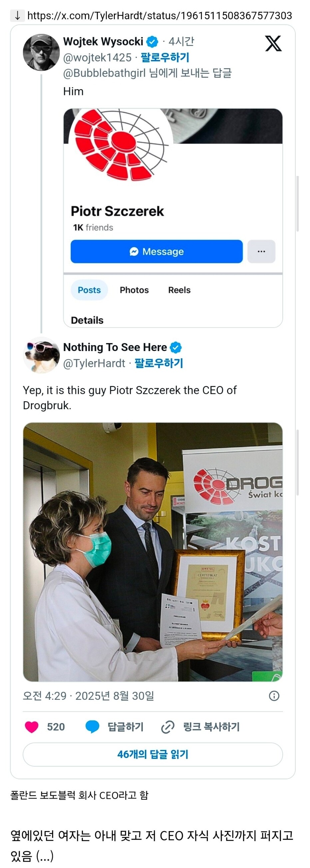
Task: Open the three-dots more options button
Action: point(261,251)
